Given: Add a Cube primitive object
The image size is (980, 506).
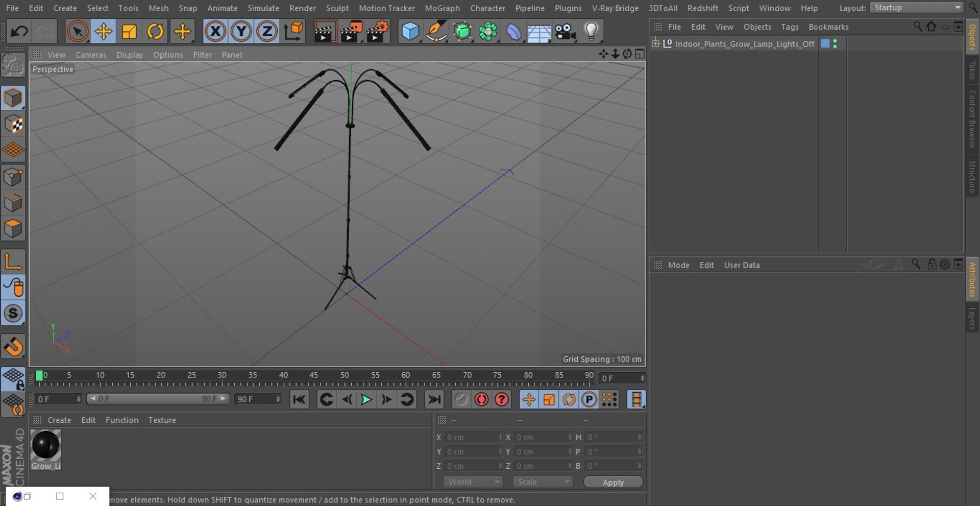Looking at the screenshot, I should (410, 32).
